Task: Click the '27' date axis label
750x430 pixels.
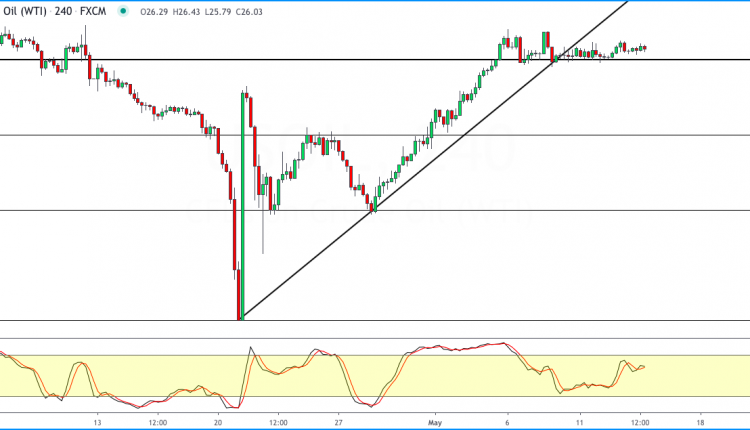Action: pyautogui.click(x=339, y=421)
